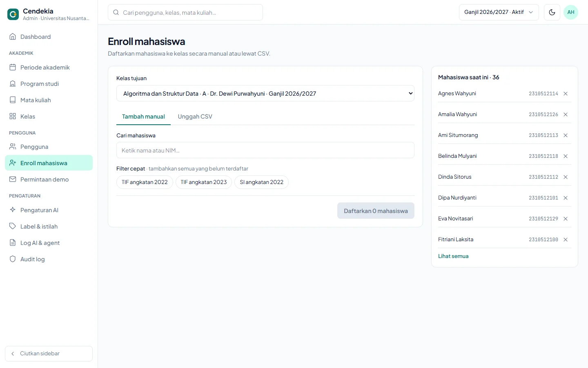
Task: Collapse sidebar with Ciutkan sidebar button
Action: (x=49, y=354)
